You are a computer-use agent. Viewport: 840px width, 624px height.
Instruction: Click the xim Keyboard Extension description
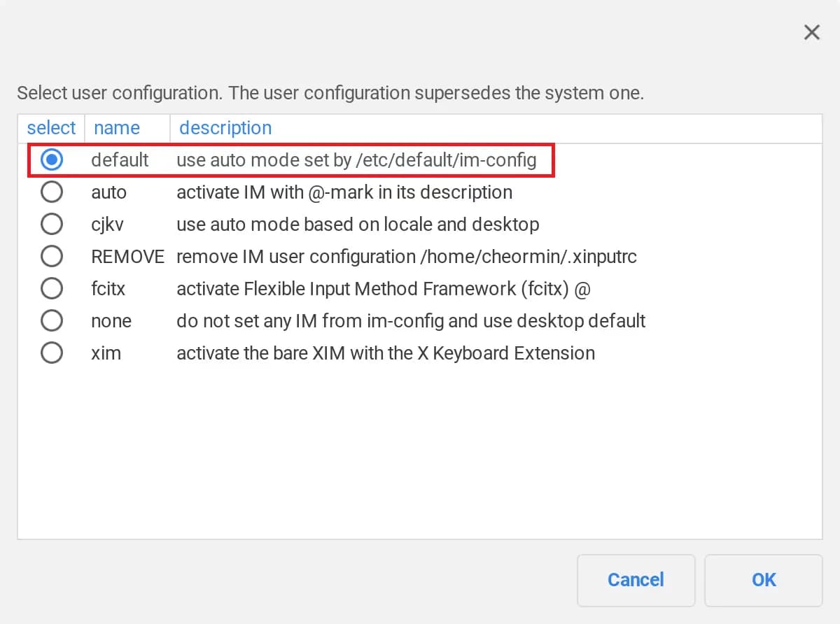[x=386, y=353]
